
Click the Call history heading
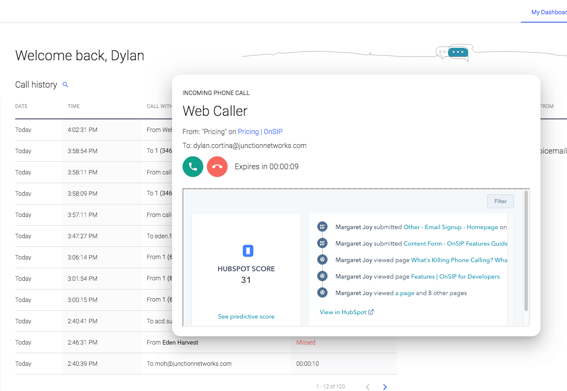click(x=36, y=85)
